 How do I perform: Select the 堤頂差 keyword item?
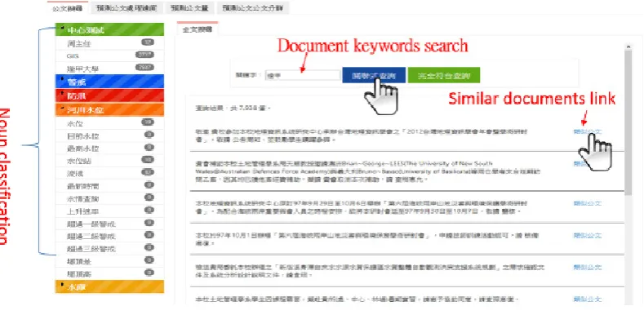click(x=109, y=261)
